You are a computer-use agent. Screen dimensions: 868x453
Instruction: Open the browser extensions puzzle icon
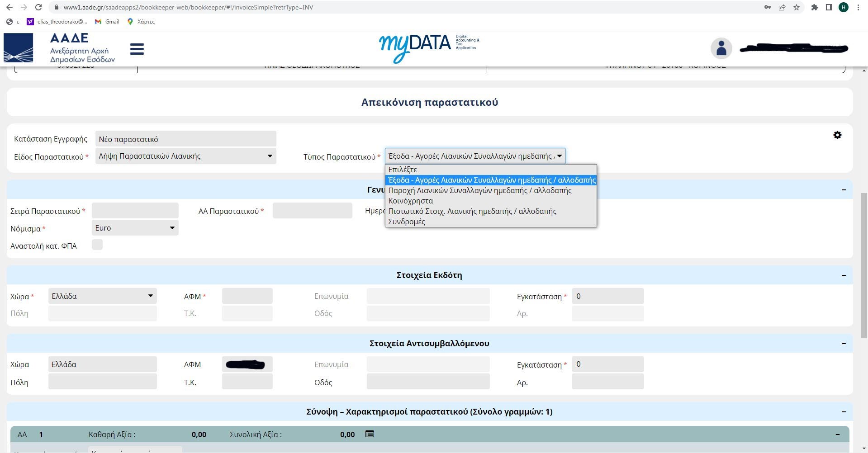[x=814, y=7]
